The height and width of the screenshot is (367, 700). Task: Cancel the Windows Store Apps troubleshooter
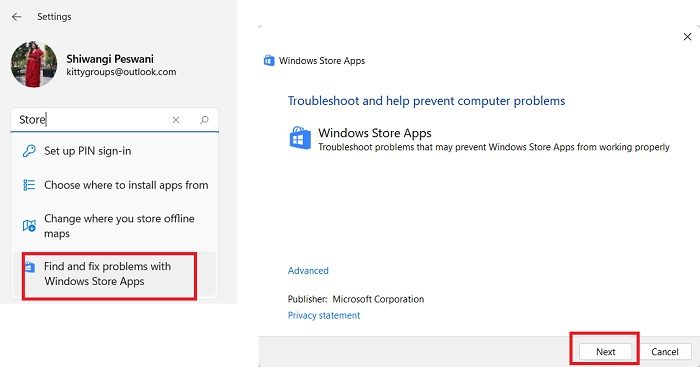(x=664, y=352)
